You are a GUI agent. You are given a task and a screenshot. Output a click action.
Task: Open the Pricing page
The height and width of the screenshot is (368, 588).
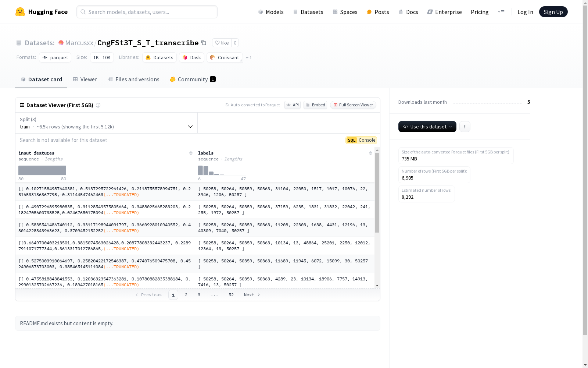coord(480,12)
